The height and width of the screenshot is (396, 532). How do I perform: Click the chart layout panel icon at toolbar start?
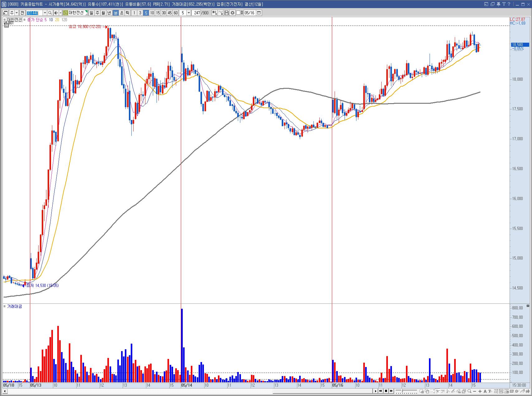click(5, 13)
